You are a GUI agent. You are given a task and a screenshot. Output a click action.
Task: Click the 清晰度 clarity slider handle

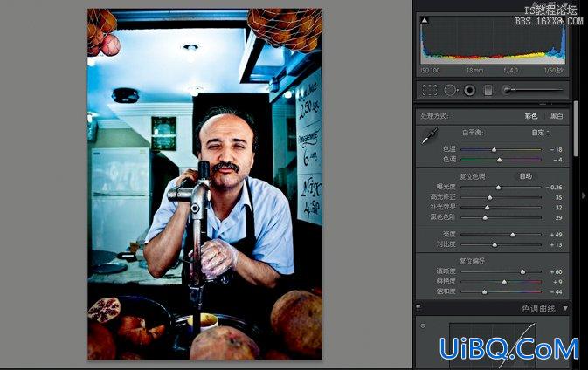click(522, 272)
